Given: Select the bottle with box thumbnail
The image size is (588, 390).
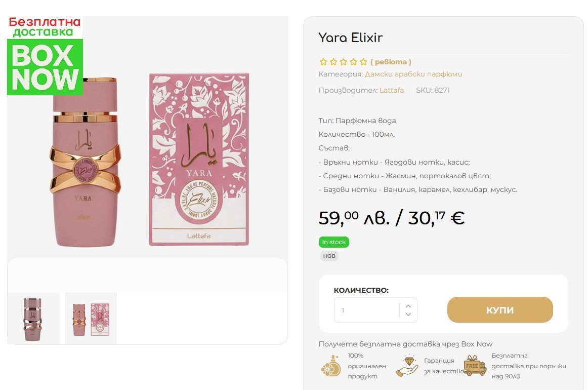Looking at the screenshot, I should (x=91, y=319).
